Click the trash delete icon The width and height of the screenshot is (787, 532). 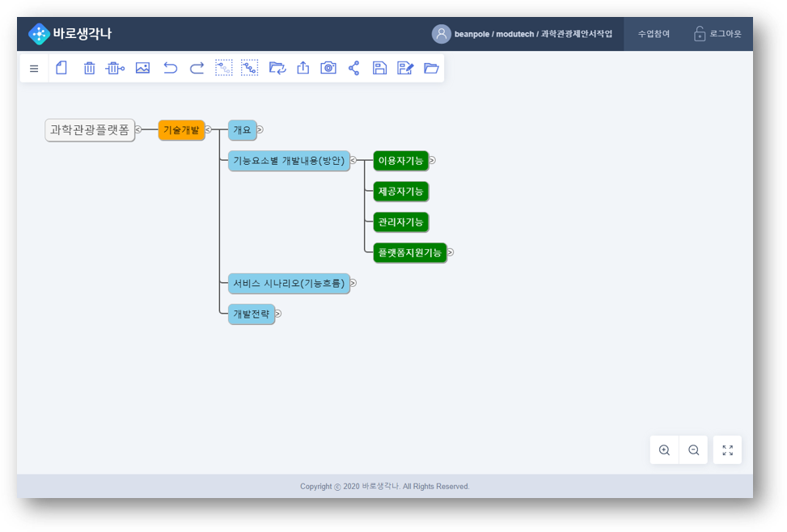click(90, 69)
